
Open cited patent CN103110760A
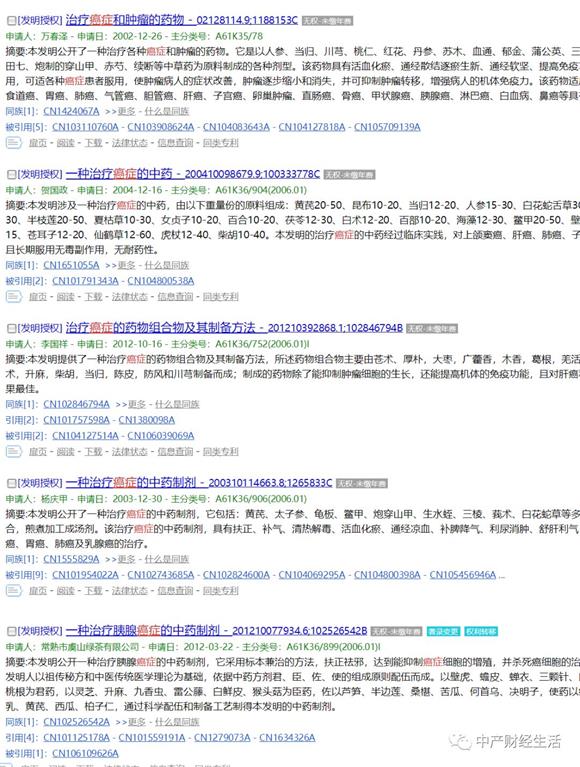point(86,127)
